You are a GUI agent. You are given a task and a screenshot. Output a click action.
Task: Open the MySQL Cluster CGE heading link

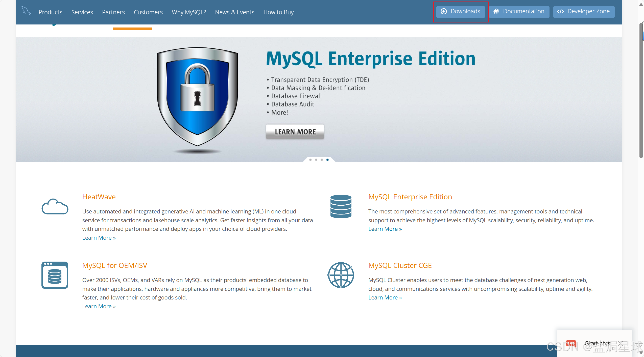400,265
